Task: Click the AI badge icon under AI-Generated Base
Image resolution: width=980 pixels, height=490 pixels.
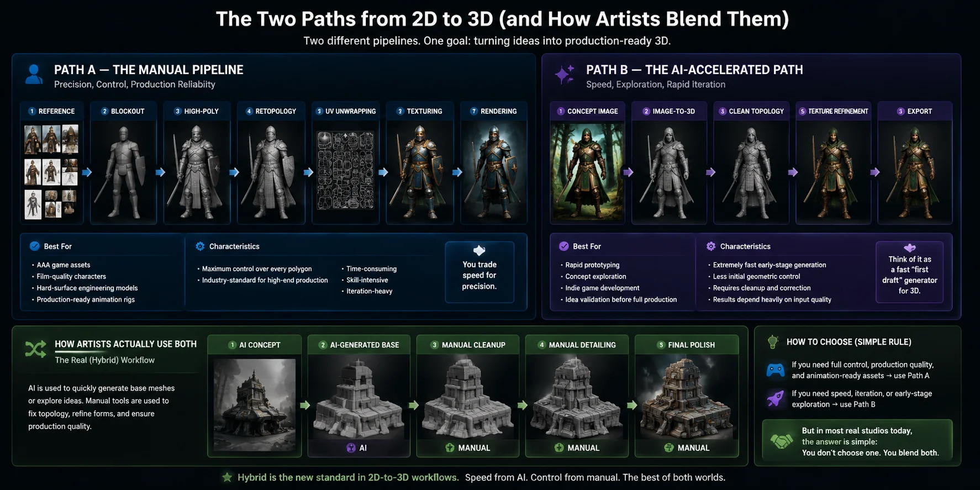Action: (351, 448)
